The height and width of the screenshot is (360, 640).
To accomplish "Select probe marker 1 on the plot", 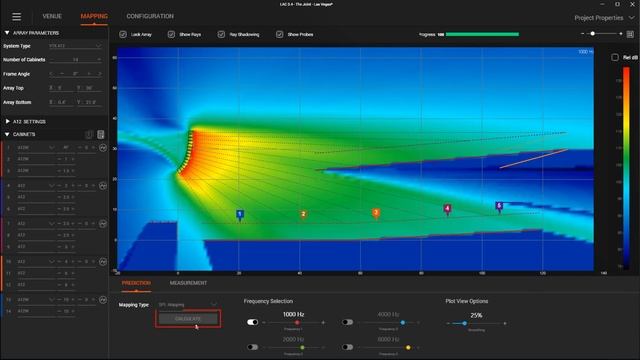I will pyautogui.click(x=240, y=214).
